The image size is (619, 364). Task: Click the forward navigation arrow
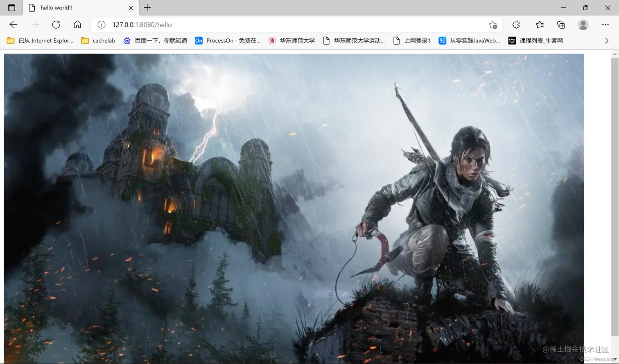tap(35, 25)
